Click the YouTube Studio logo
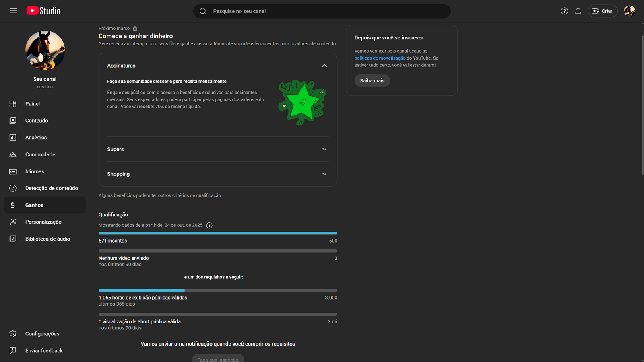 (x=43, y=11)
